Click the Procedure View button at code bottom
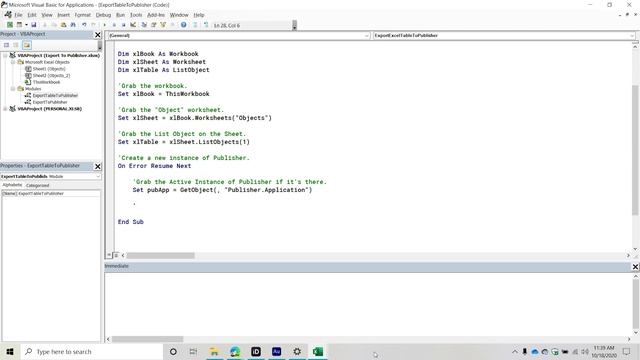The image size is (640, 360). pos(109,255)
